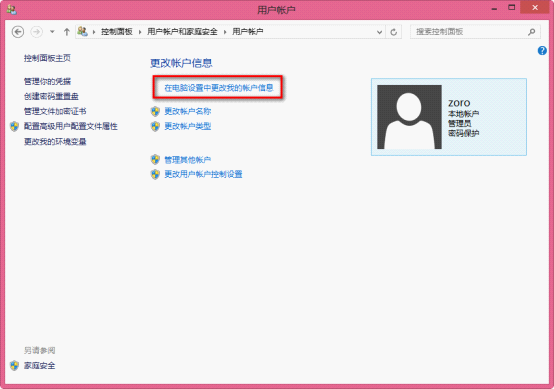Screen dimensions: 554x389
Task: Click shield icon beside 更改帐户类型
Action: 155,126
